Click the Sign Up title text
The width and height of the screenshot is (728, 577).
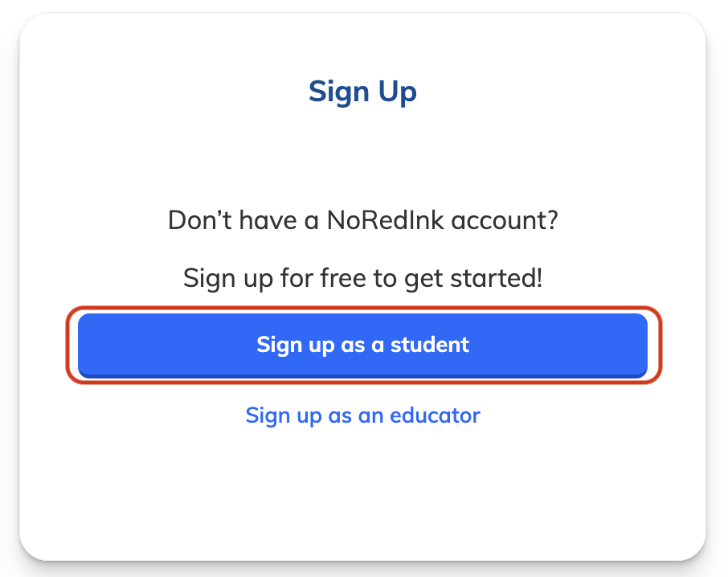(x=362, y=92)
